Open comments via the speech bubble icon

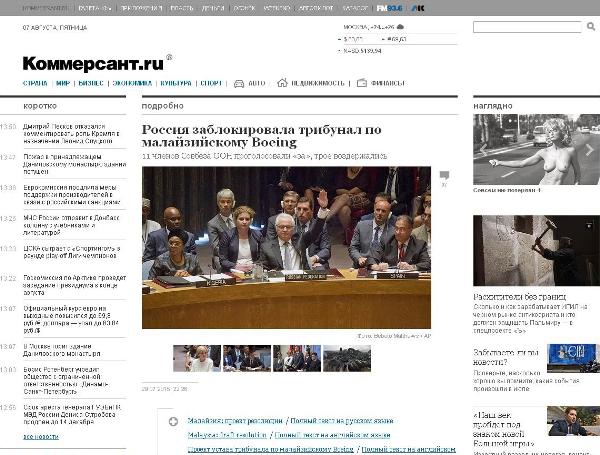(x=444, y=177)
